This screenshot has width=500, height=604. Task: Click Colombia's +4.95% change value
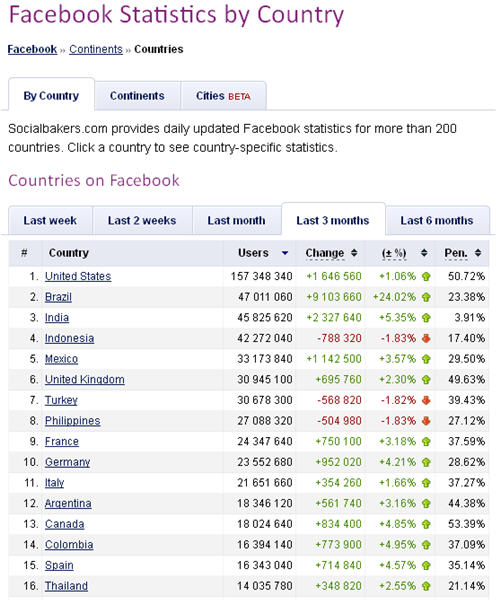(x=398, y=545)
